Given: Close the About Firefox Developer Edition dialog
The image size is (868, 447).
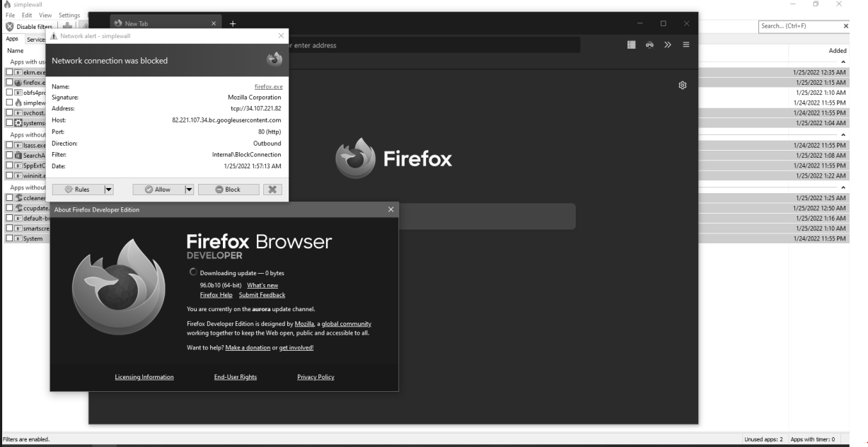Looking at the screenshot, I should pos(390,210).
